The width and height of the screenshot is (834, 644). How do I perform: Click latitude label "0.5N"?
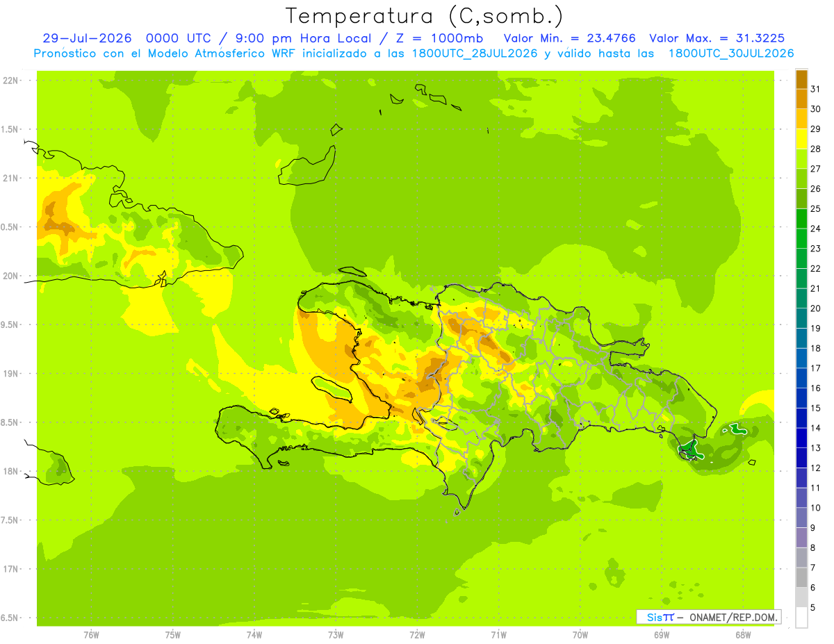point(10,227)
